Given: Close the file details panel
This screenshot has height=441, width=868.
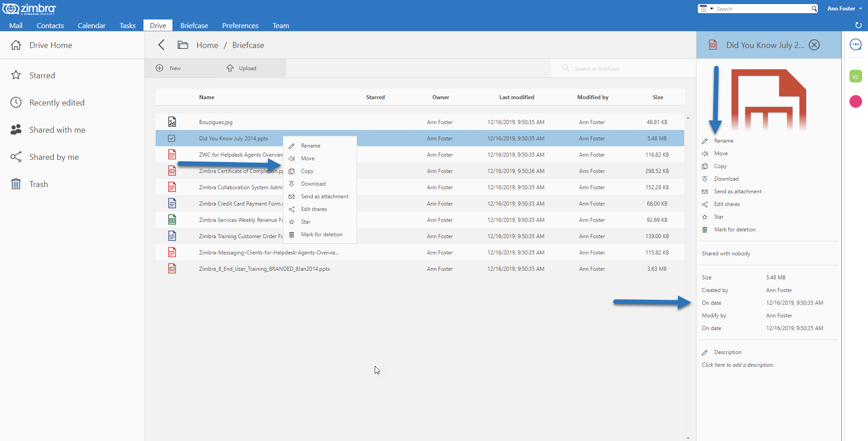Looking at the screenshot, I should pyautogui.click(x=814, y=45).
